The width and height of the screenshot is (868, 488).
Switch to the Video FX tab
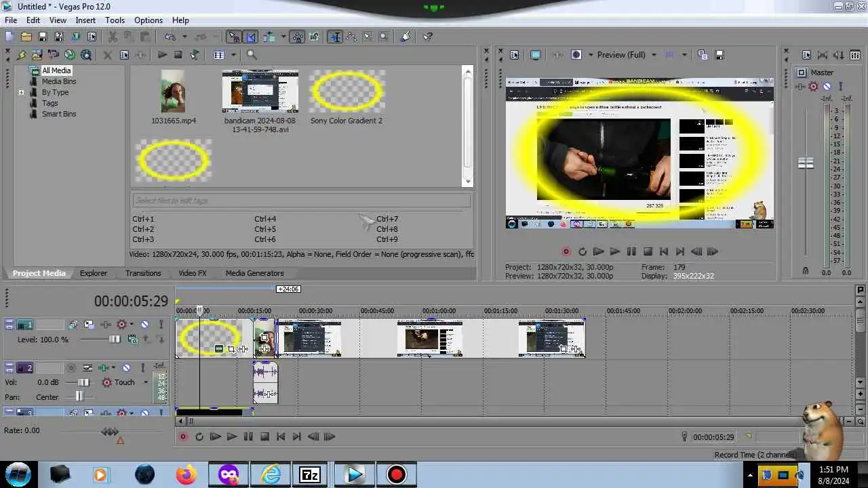click(193, 273)
